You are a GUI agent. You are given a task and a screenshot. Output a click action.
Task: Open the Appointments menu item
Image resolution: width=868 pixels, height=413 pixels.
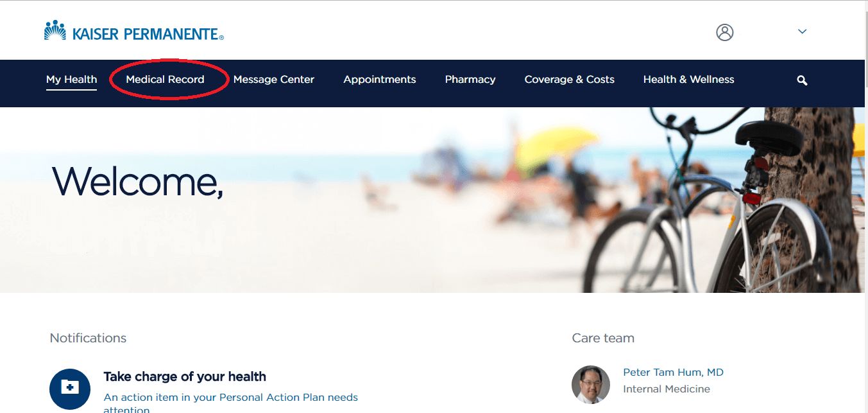point(380,80)
